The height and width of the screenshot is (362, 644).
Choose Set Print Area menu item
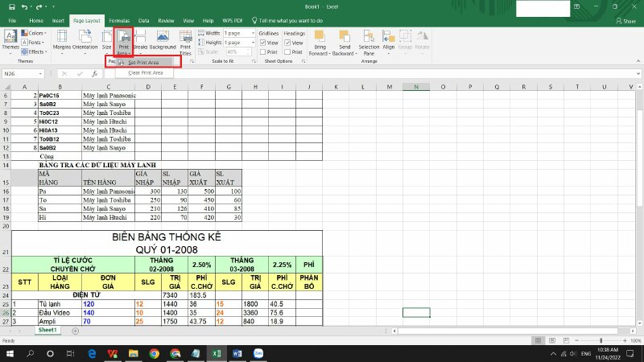click(x=144, y=63)
